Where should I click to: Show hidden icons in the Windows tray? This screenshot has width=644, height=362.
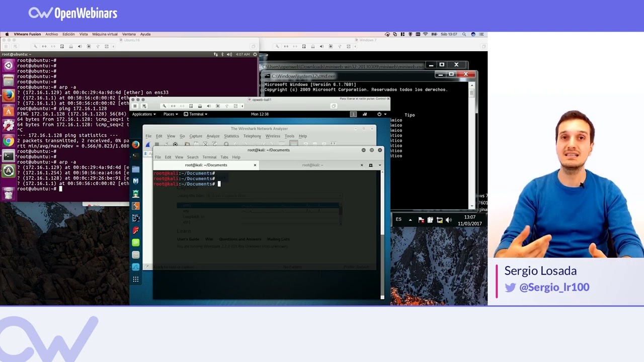click(x=410, y=220)
